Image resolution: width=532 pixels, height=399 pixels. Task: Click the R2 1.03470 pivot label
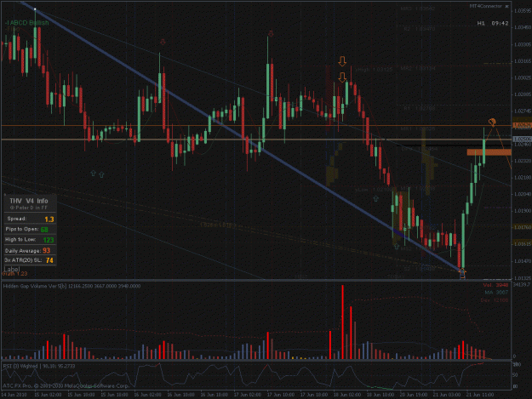[x=419, y=29]
